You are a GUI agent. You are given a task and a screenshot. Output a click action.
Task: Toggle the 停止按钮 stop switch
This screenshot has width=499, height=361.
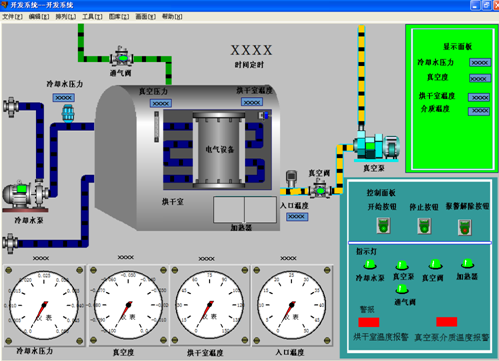424,226
